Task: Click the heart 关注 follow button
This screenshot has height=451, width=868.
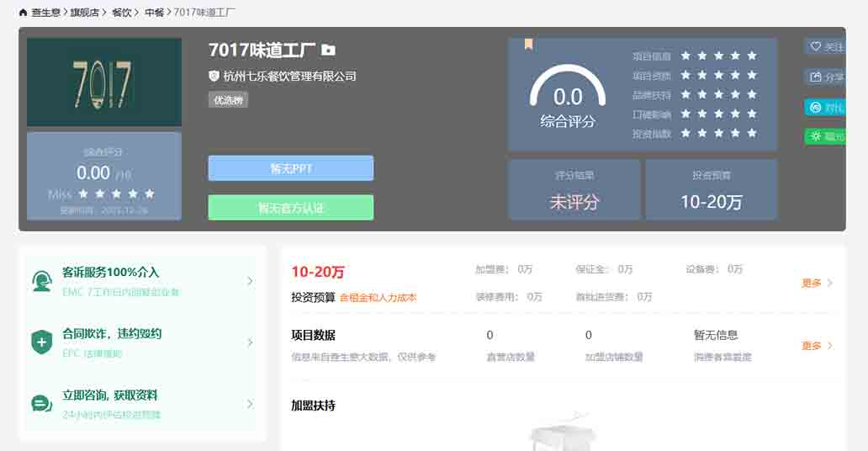Action: click(825, 47)
